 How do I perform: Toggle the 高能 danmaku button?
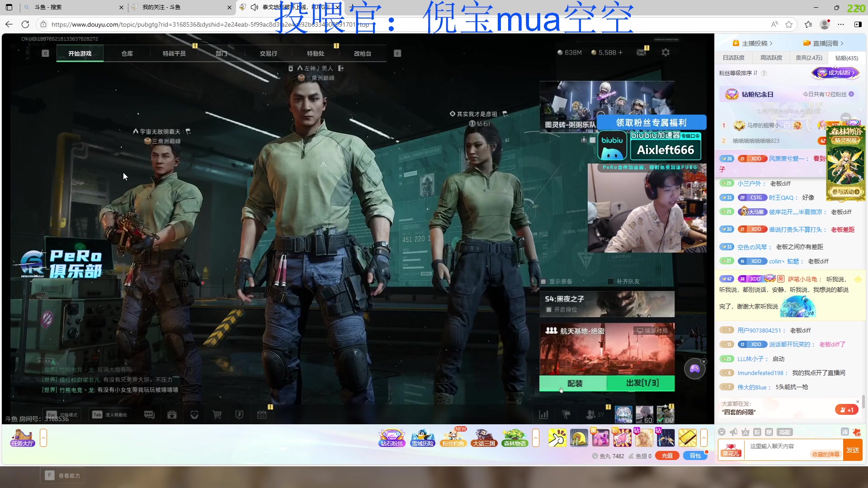(x=785, y=432)
